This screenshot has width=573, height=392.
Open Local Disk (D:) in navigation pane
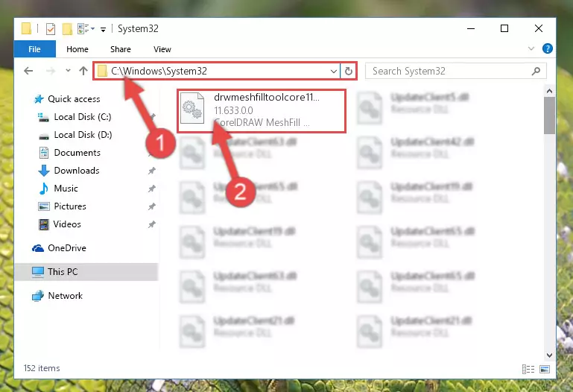(x=83, y=135)
